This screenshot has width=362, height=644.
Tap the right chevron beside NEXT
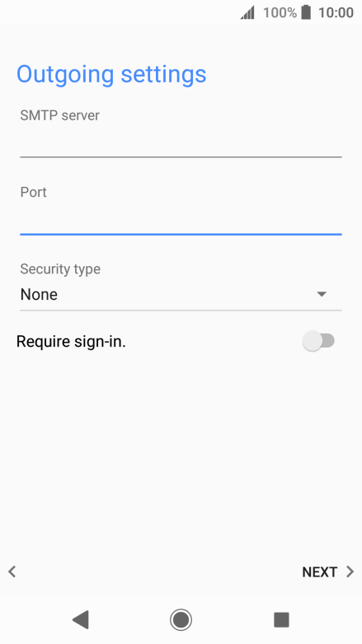pyautogui.click(x=350, y=572)
